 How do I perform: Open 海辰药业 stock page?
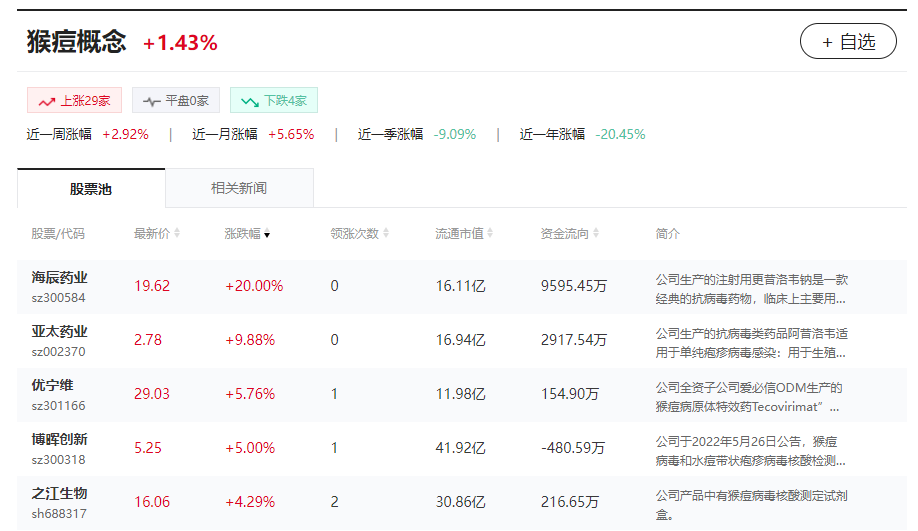tap(60, 278)
